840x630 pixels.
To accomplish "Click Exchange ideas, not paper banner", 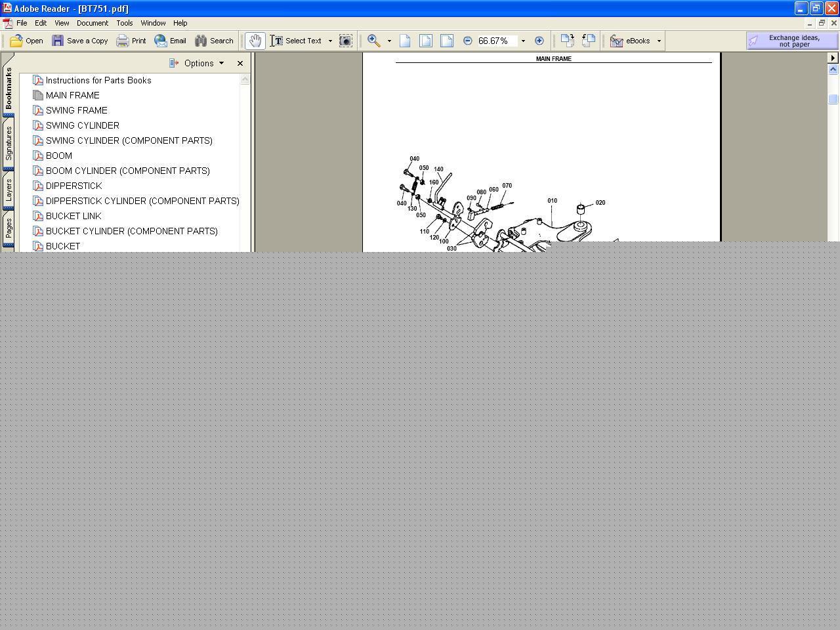I will pyautogui.click(x=792, y=41).
